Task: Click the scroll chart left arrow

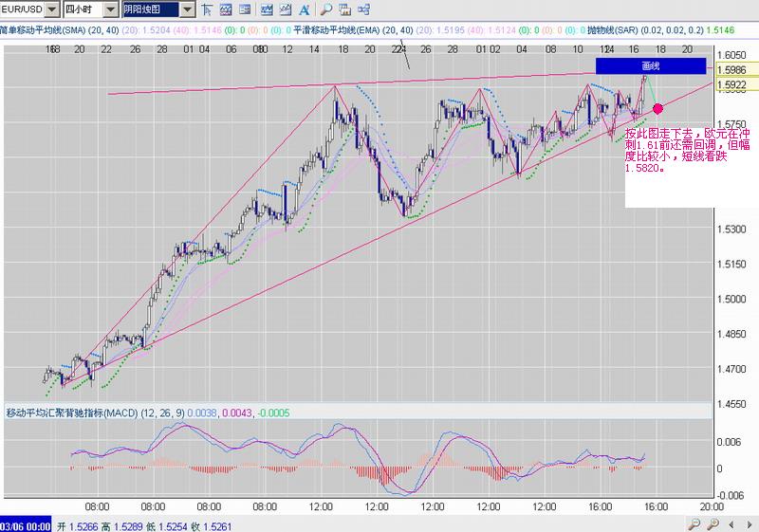Action: (x=731, y=524)
